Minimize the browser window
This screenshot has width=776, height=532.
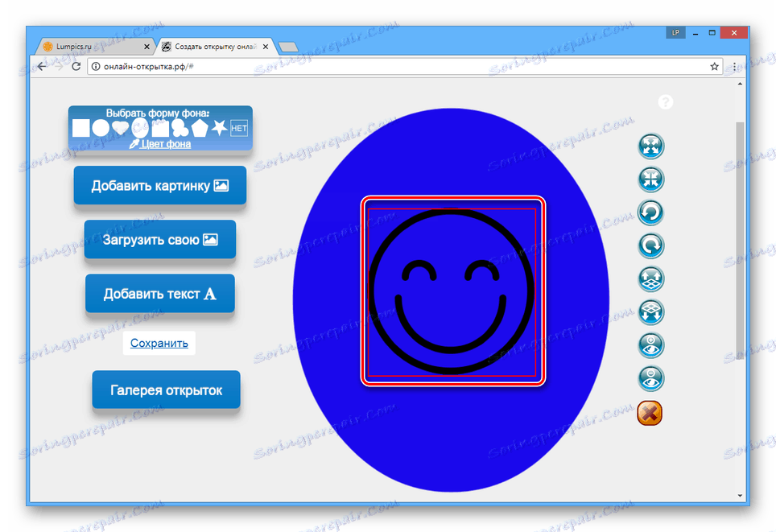coord(696,33)
